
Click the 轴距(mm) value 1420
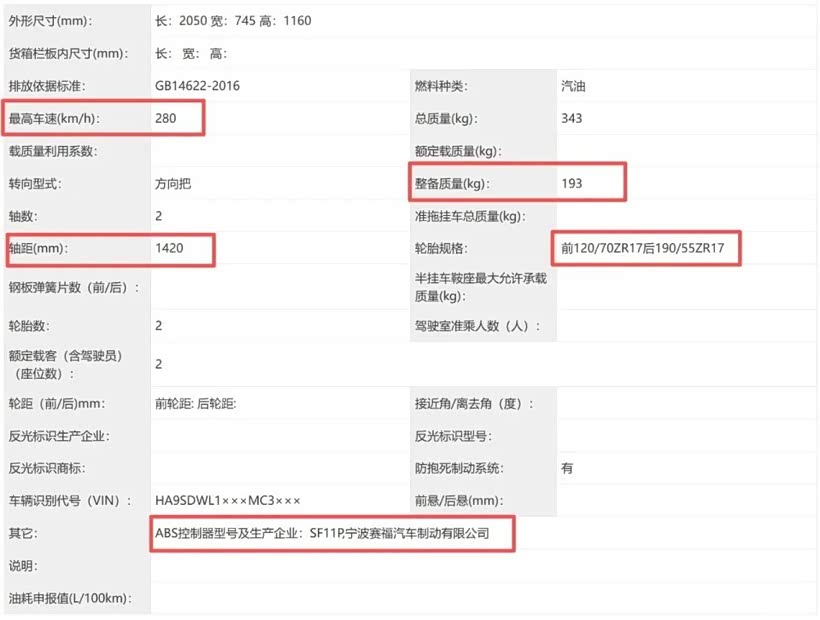point(169,248)
